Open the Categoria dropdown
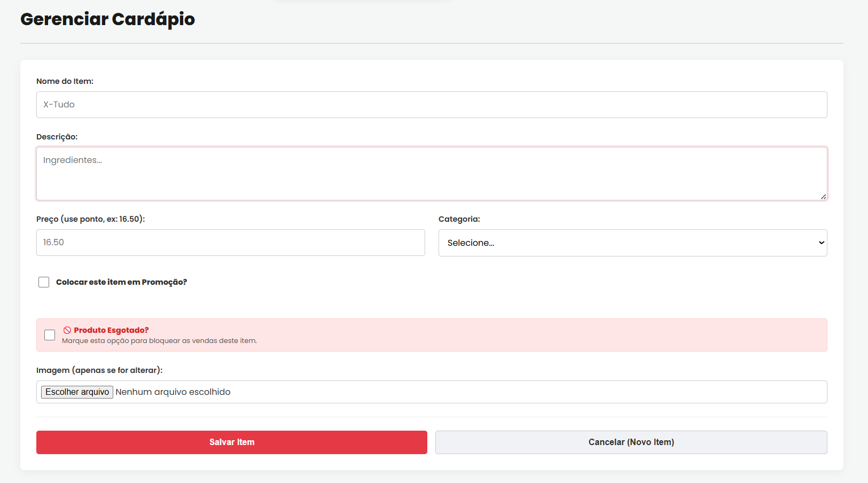The image size is (868, 483). pyautogui.click(x=632, y=243)
